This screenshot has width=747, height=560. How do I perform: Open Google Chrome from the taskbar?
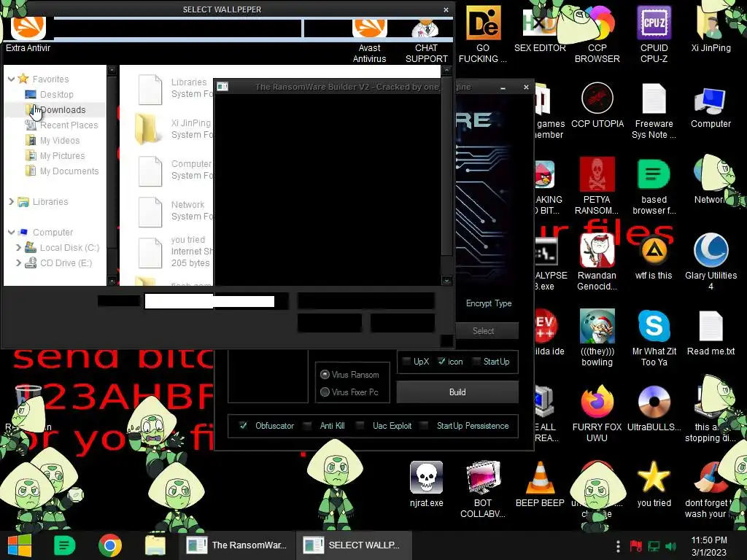pyautogui.click(x=110, y=545)
